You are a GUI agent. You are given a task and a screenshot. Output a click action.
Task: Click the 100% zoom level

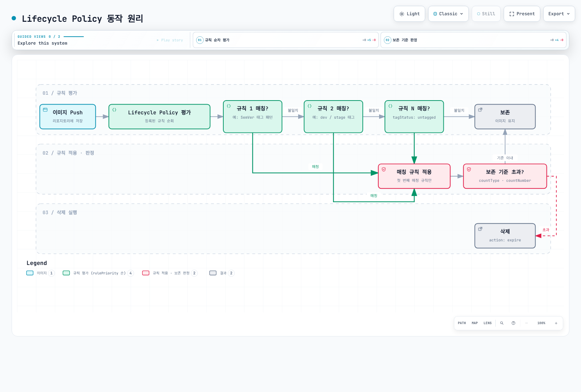(541, 323)
